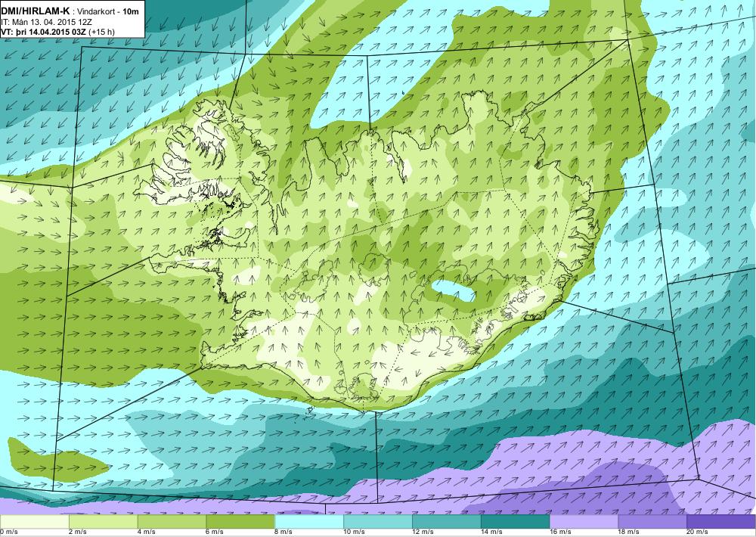The height and width of the screenshot is (537, 756).
Task: Click the '18 m/s' legend label
Action: (629, 532)
